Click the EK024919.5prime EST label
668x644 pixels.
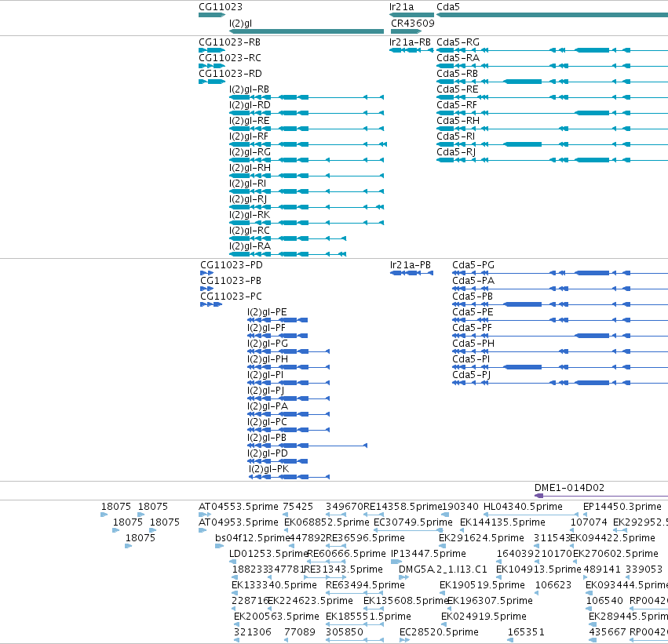[484, 617]
